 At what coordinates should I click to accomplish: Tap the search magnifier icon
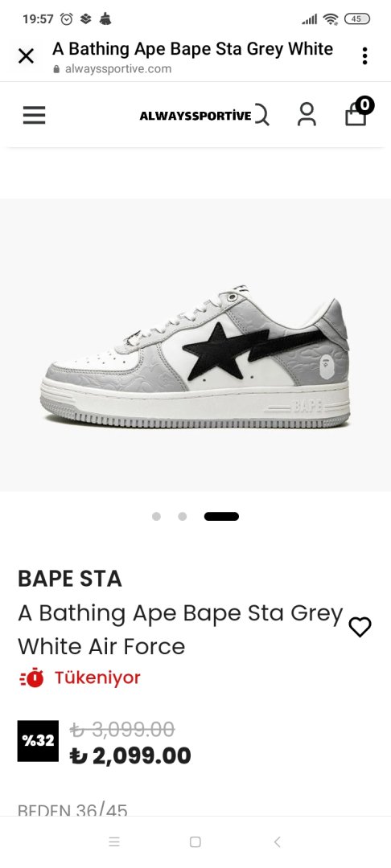point(262,115)
